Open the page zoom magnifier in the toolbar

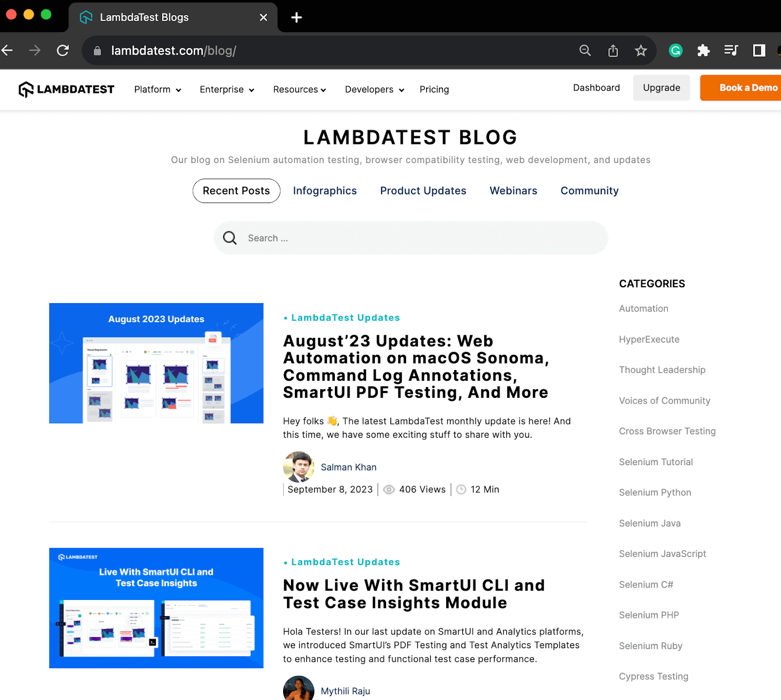point(585,50)
